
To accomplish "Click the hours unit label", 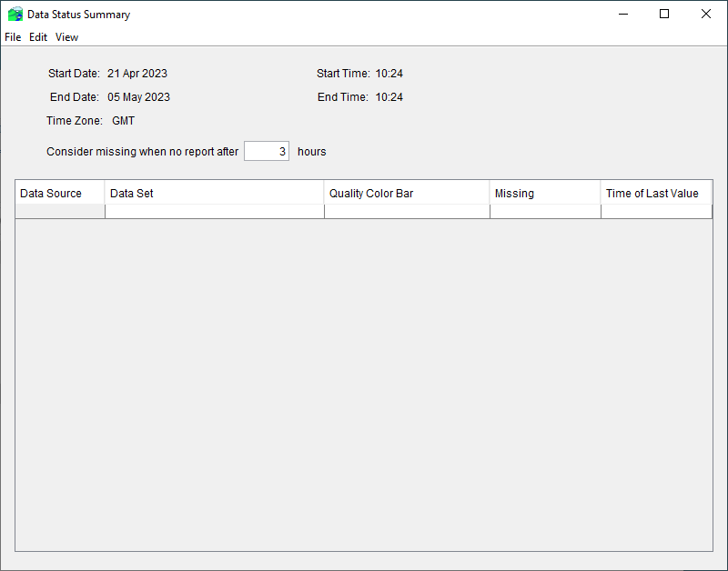I will click(x=311, y=152).
